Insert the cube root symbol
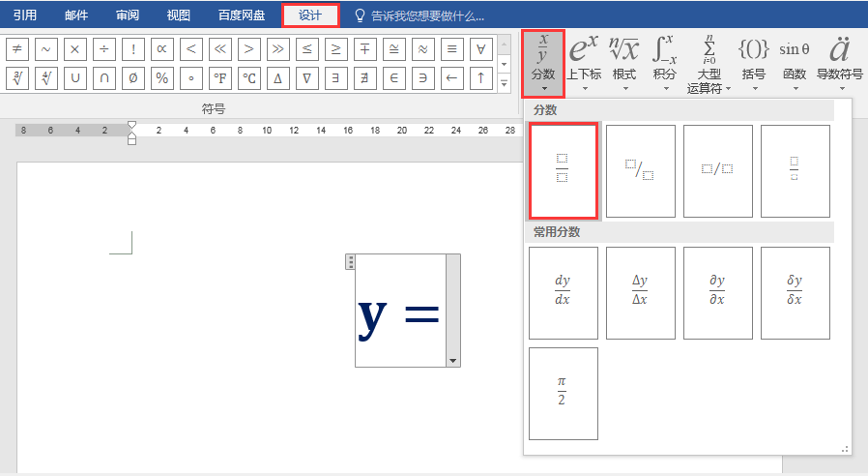868x476 pixels. click(x=17, y=78)
